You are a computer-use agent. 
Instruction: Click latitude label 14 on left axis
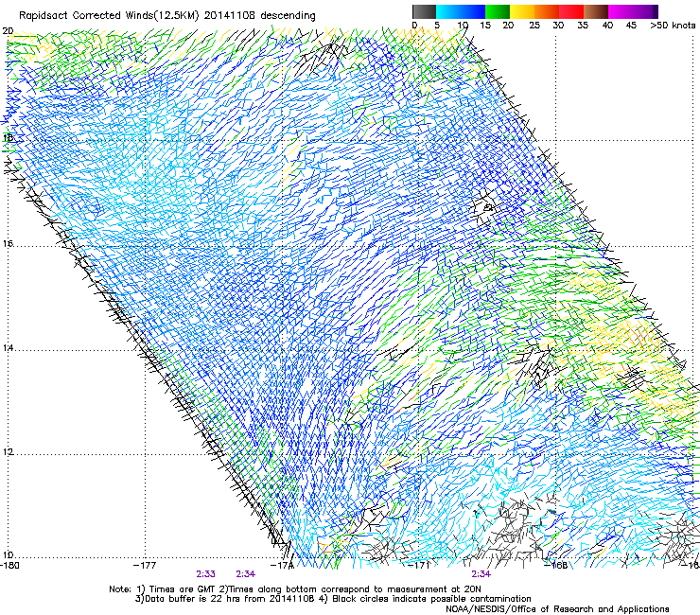click(x=8, y=348)
